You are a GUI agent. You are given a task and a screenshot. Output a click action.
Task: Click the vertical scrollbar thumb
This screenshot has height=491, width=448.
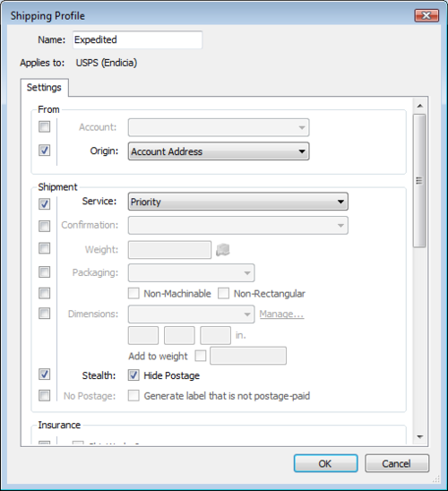420,181
